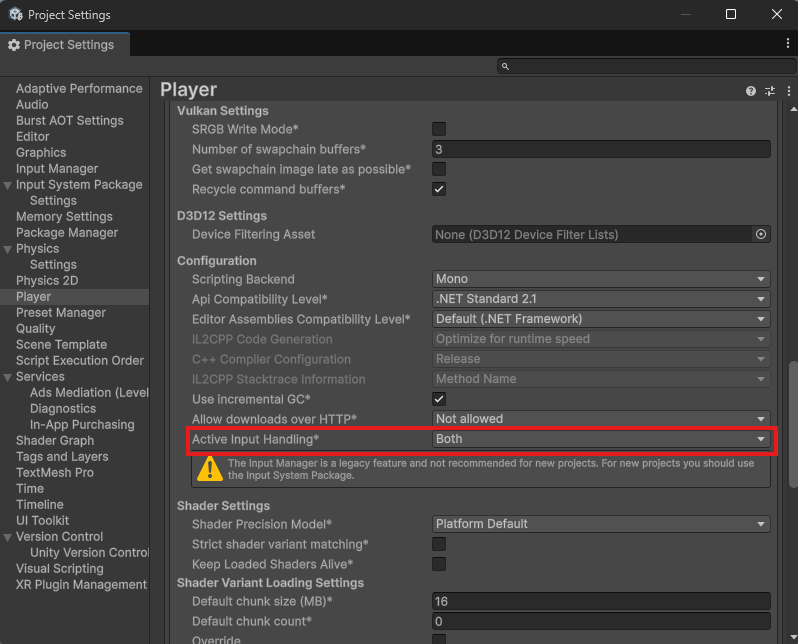Select Package Manager settings
Screen dimensions: 798x644
tap(67, 233)
